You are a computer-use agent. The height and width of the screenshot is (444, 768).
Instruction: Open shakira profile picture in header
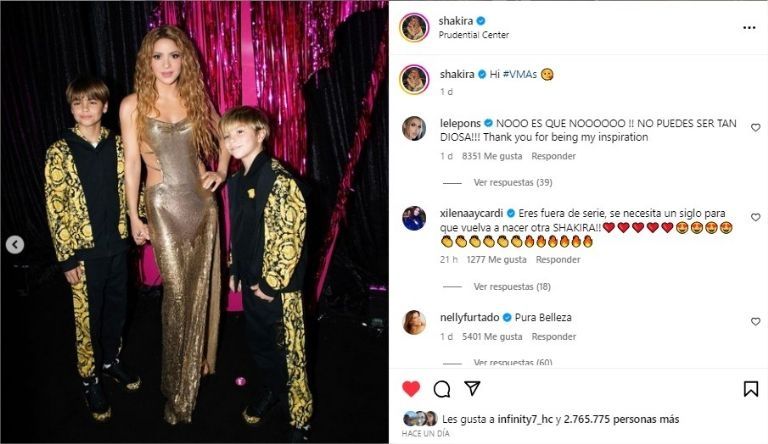point(414,27)
